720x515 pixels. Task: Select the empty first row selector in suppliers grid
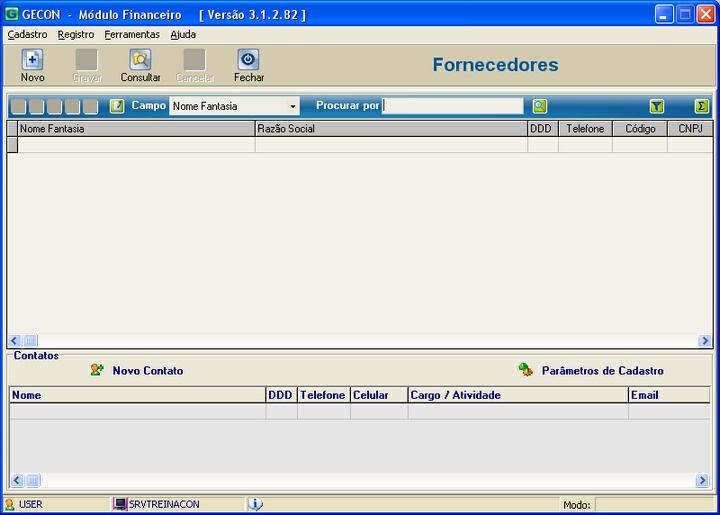tap(12, 145)
